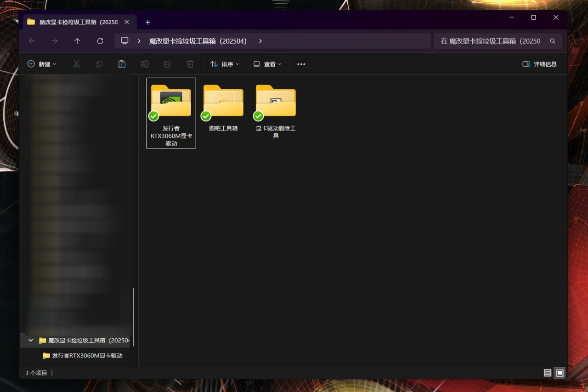
Task: Minimize the File Explorer window
Action: [512, 17]
